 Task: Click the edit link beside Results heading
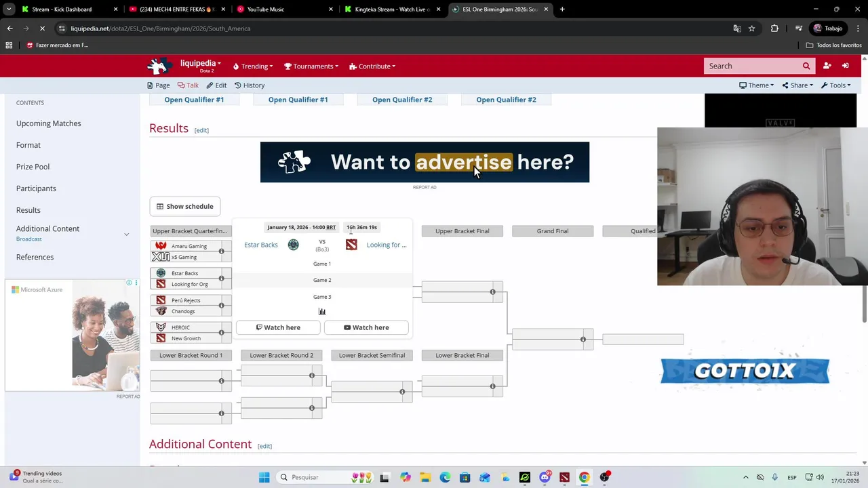[201, 130]
